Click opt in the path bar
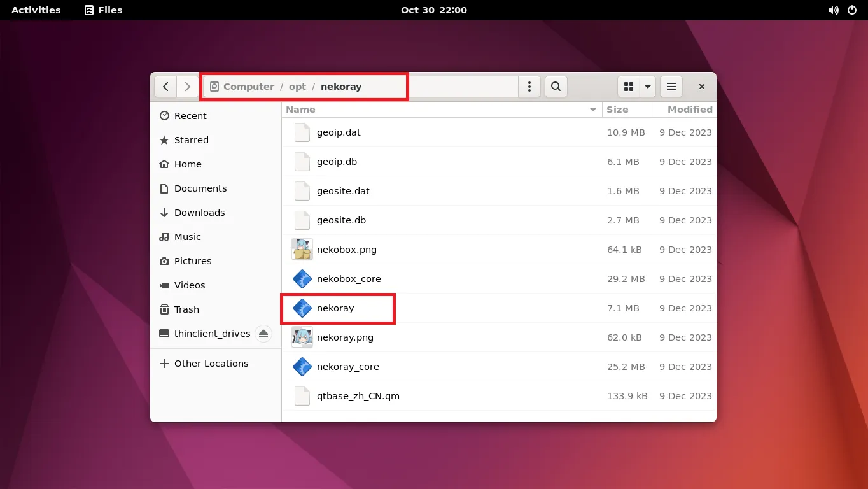Image resolution: width=868 pixels, height=489 pixels. tap(297, 87)
